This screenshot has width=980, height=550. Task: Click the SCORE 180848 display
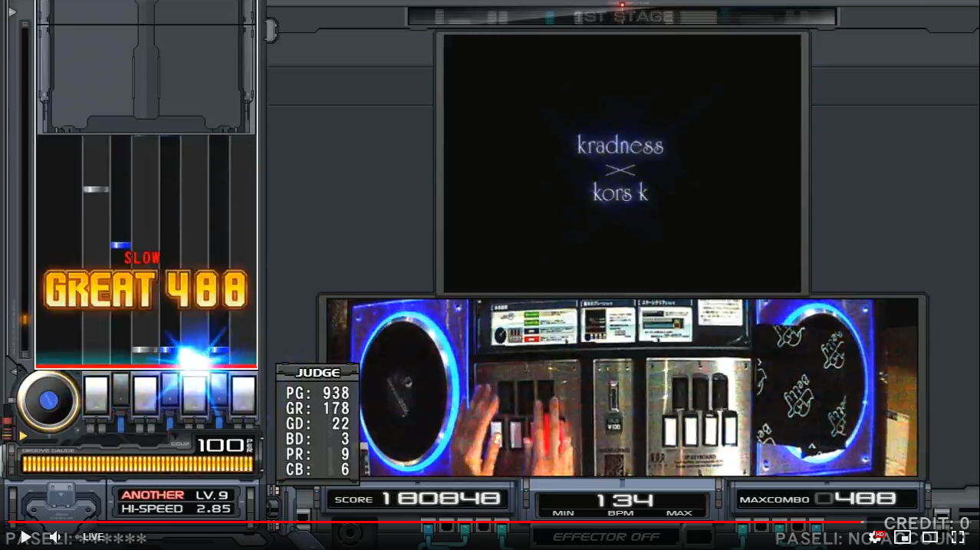[x=419, y=499]
